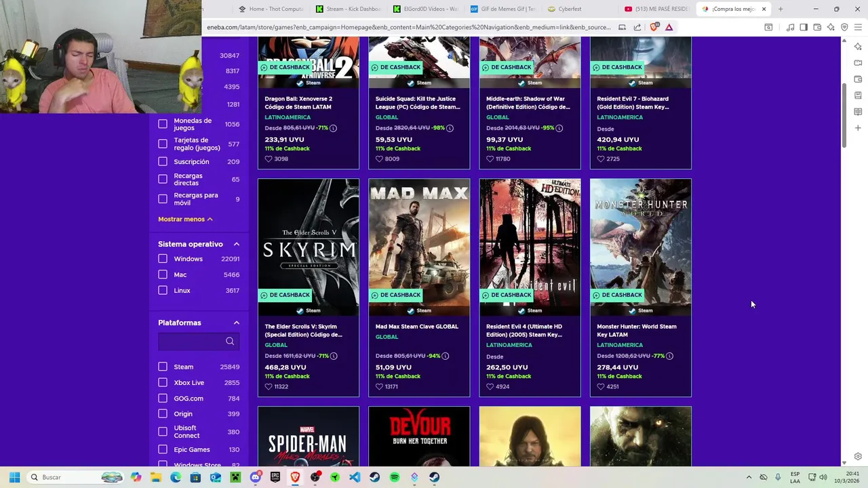Open Epic Games Launcher from taskbar
The image size is (868, 488).
(275, 477)
